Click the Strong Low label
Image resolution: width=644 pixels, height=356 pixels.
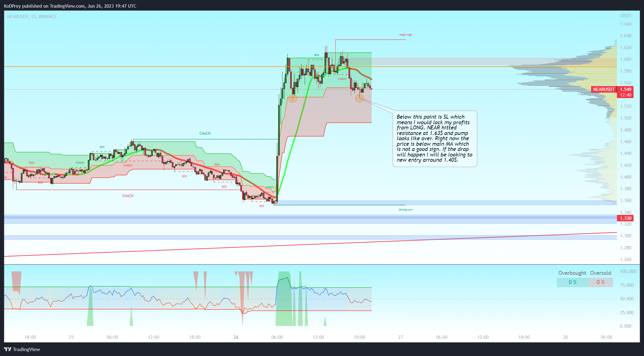(x=406, y=210)
